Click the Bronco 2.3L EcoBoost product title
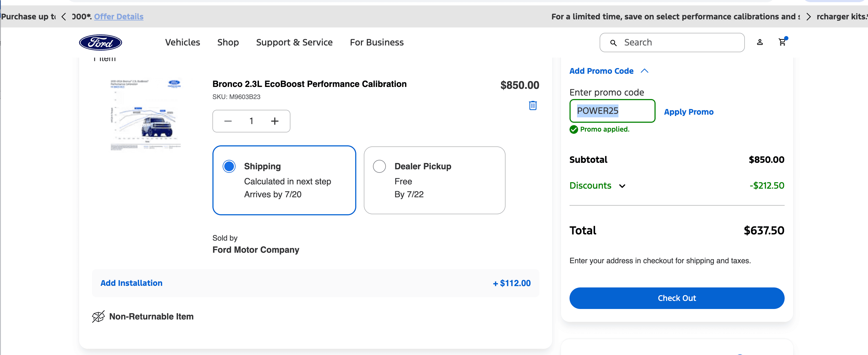 click(x=309, y=84)
